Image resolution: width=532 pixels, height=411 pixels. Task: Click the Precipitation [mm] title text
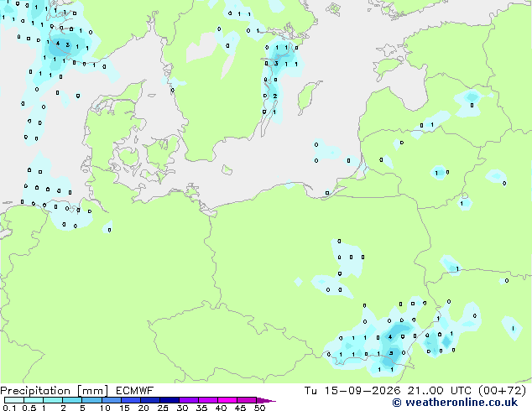[x=54, y=391]
